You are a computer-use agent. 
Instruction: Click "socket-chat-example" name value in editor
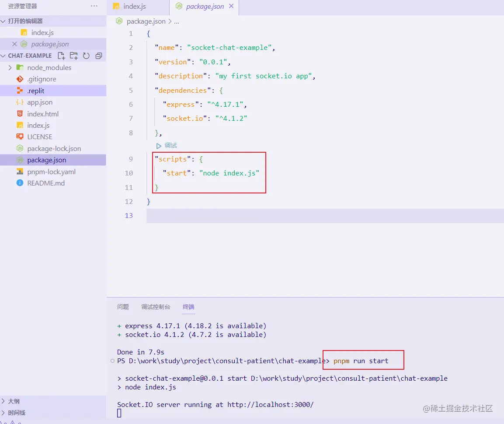[x=229, y=48]
